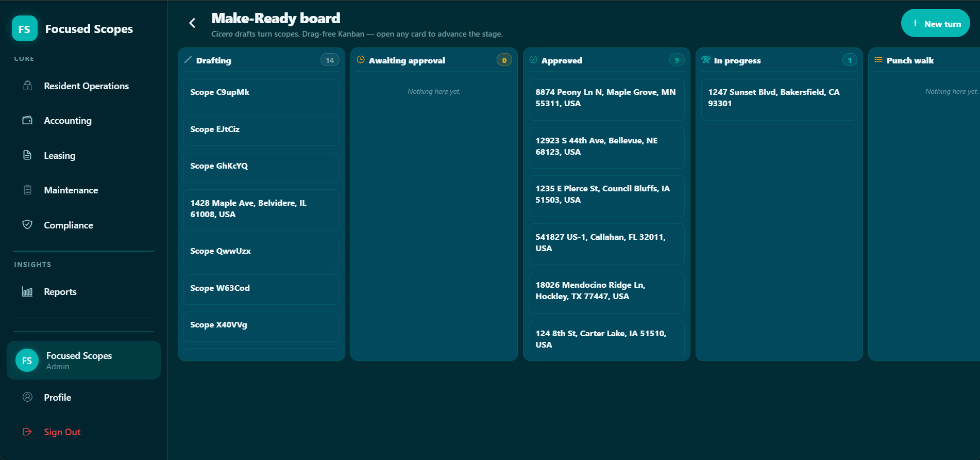Click the FS avatar in the Admin account card
This screenshot has height=460, width=980.
pyautogui.click(x=27, y=360)
